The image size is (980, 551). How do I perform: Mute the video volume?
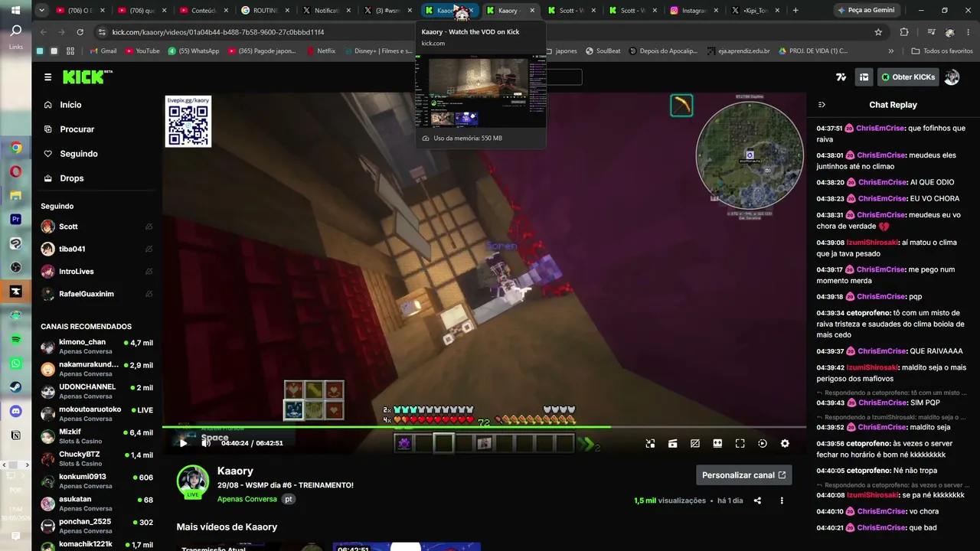point(205,442)
